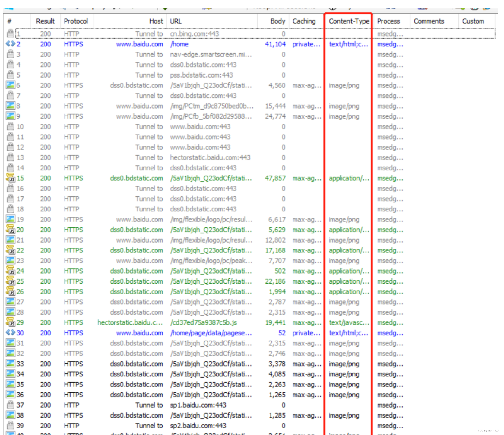Click the lock icon of session 13
Viewport: 504px width, 435px height.
11,157
